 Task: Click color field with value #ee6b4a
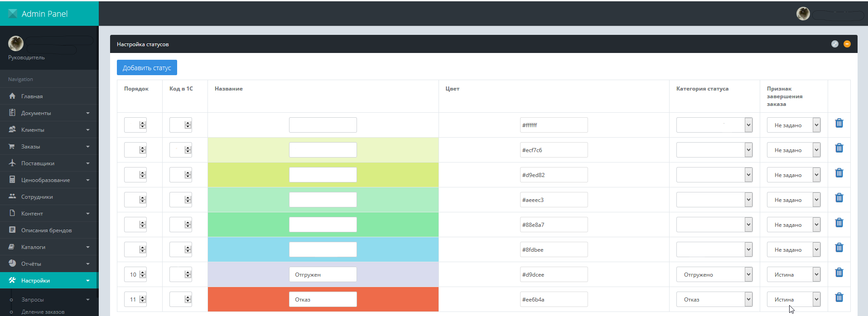[554, 299]
